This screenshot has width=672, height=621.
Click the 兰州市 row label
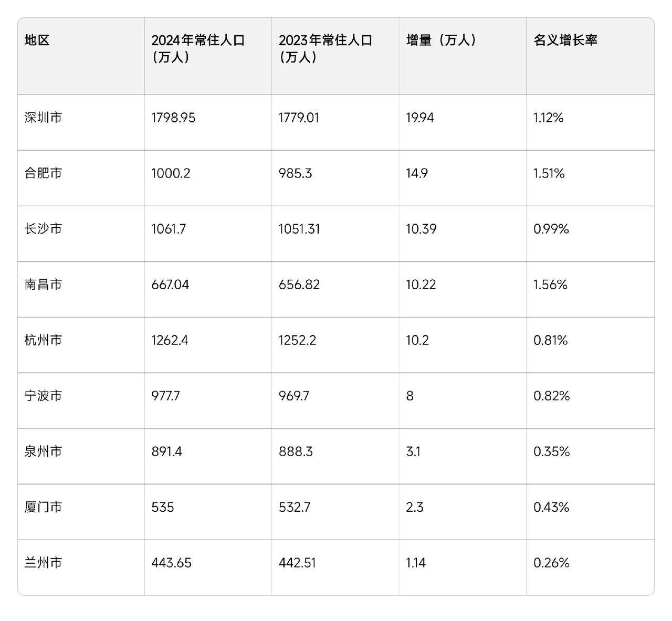[x=43, y=563]
